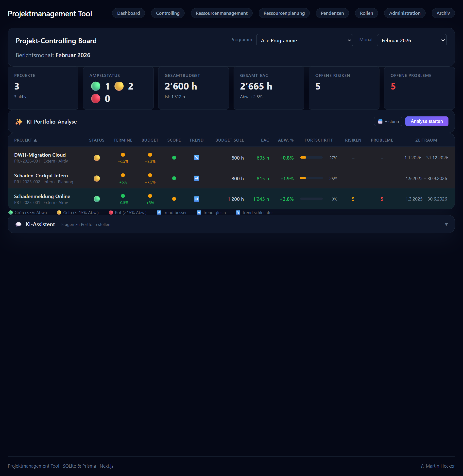Open project Schaden-Cockpit Intern
Image resolution: width=463 pixels, height=476 pixels.
[41, 176]
